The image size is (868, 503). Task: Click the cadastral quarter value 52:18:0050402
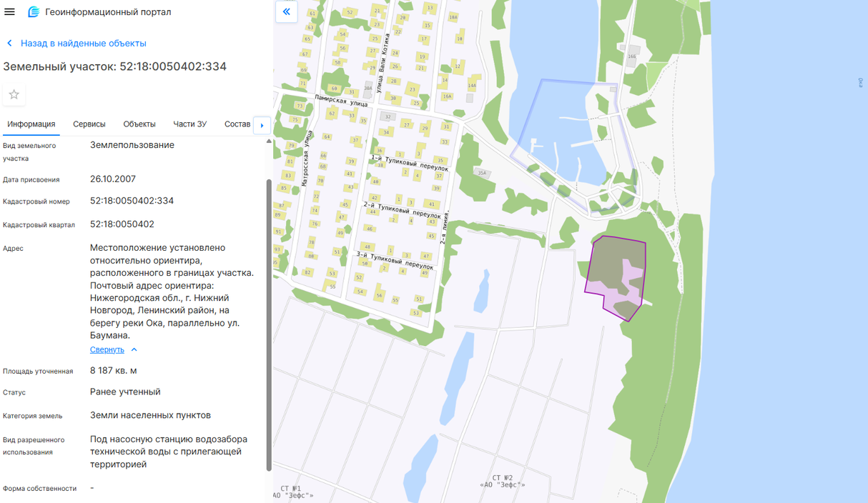[122, 224]
